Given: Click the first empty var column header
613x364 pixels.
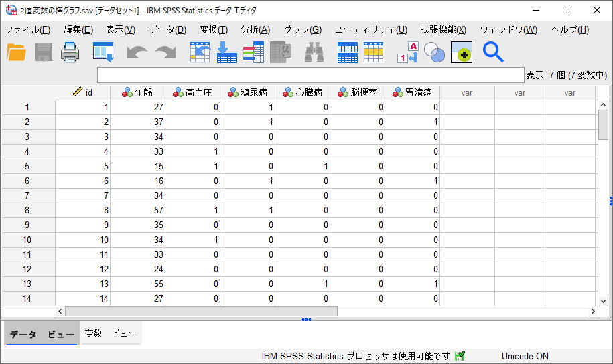Looking at the screenshot, I should click(467, 92).
